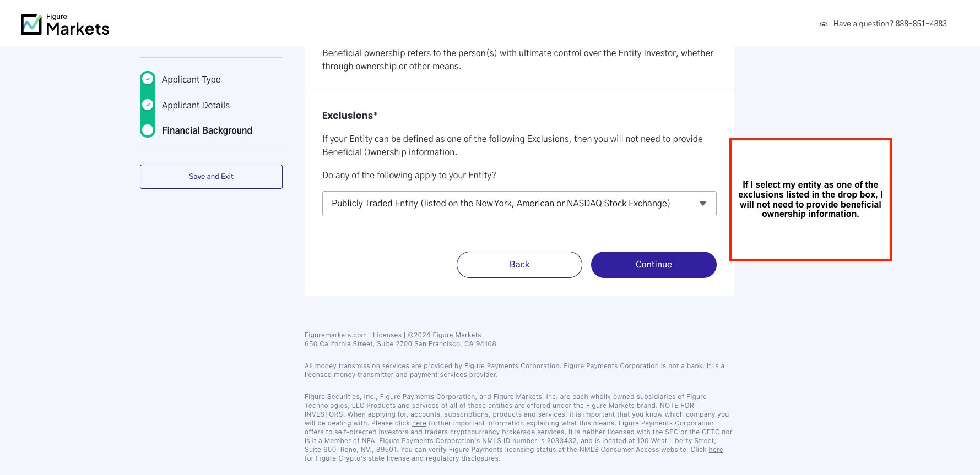Click the Continue button
Viewport: 980px width, 475px height.
(x=653, y=265)
